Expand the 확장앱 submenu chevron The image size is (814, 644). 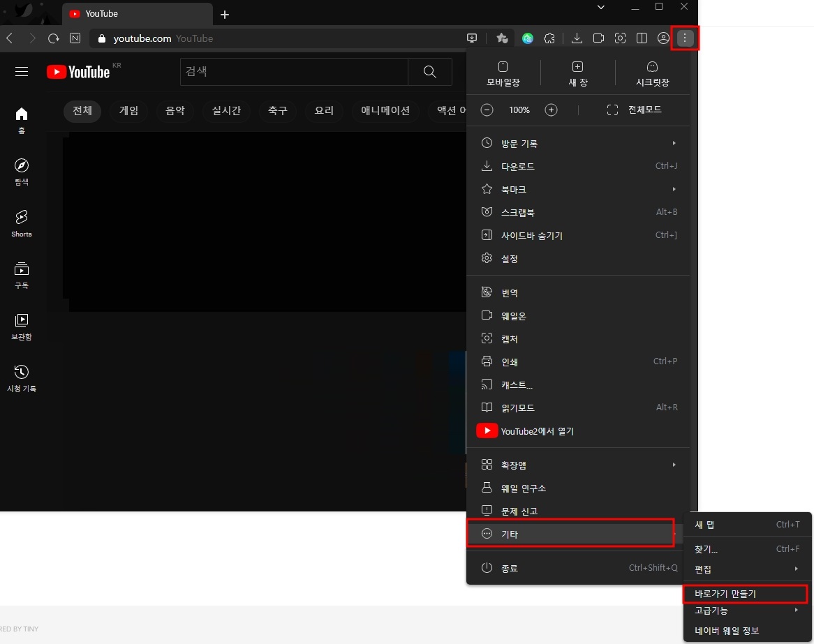click(673, 464)
